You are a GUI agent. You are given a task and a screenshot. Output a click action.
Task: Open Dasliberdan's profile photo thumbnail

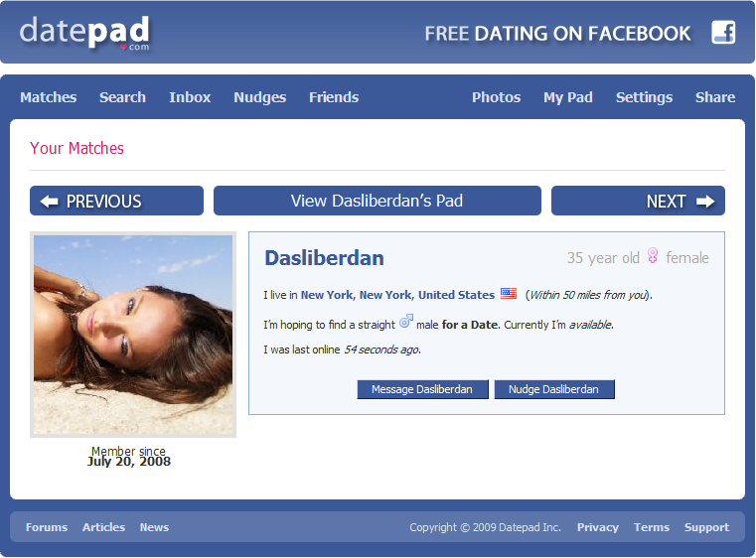coord(133,335)
